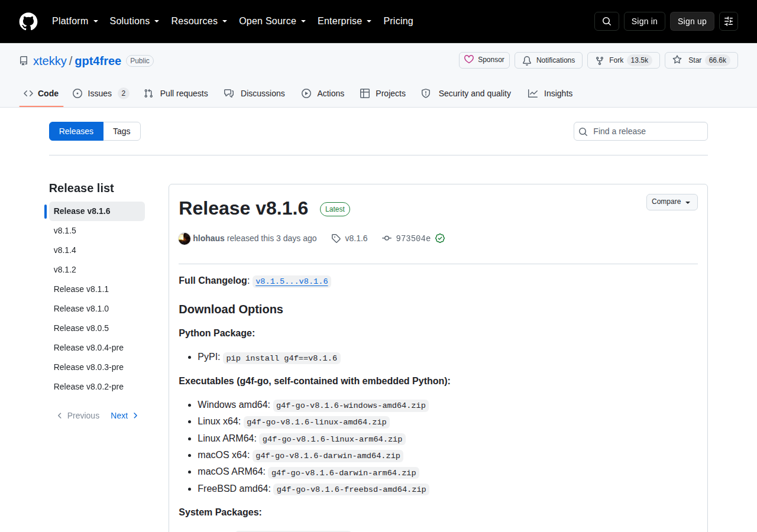Click the repository book icon
Viewport: 757px width, 532px height.
pyautogui.click(x=24, y=61)
